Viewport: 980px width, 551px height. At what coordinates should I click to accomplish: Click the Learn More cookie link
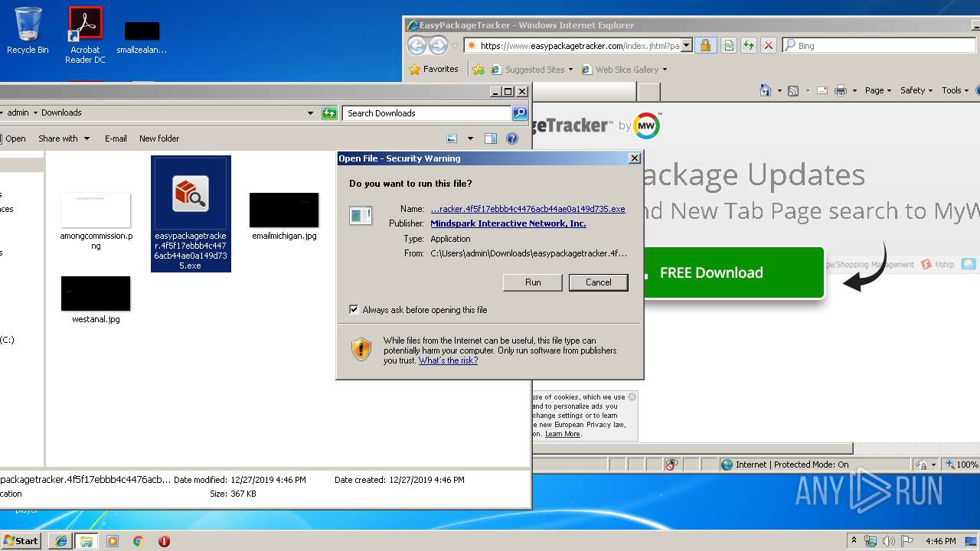(563, 434)
